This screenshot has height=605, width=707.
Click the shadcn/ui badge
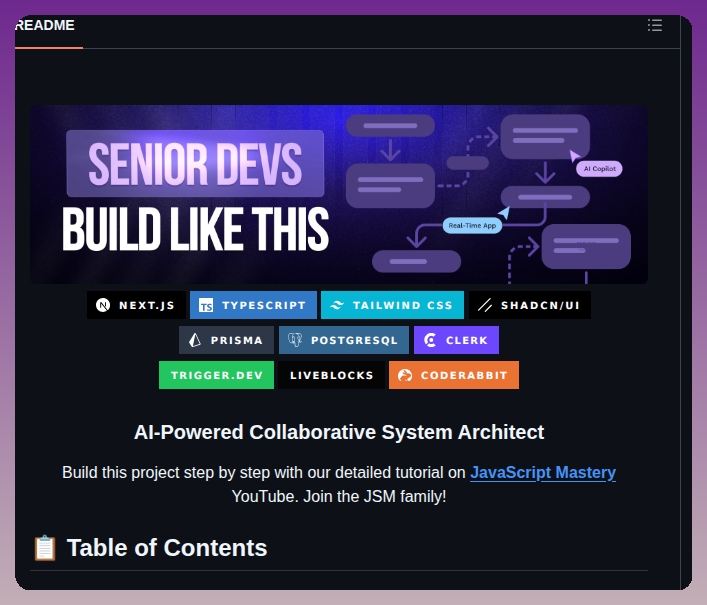[x=530, y=305]
